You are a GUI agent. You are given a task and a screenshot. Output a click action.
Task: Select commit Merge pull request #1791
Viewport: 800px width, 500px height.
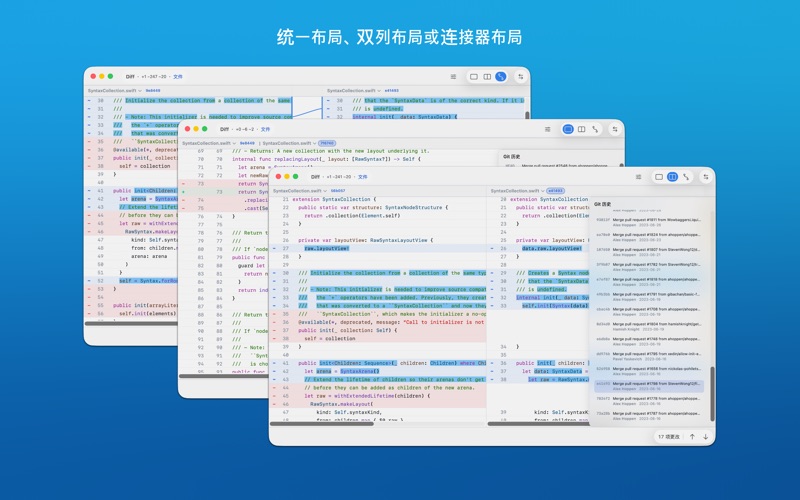(x=649, y=297)
